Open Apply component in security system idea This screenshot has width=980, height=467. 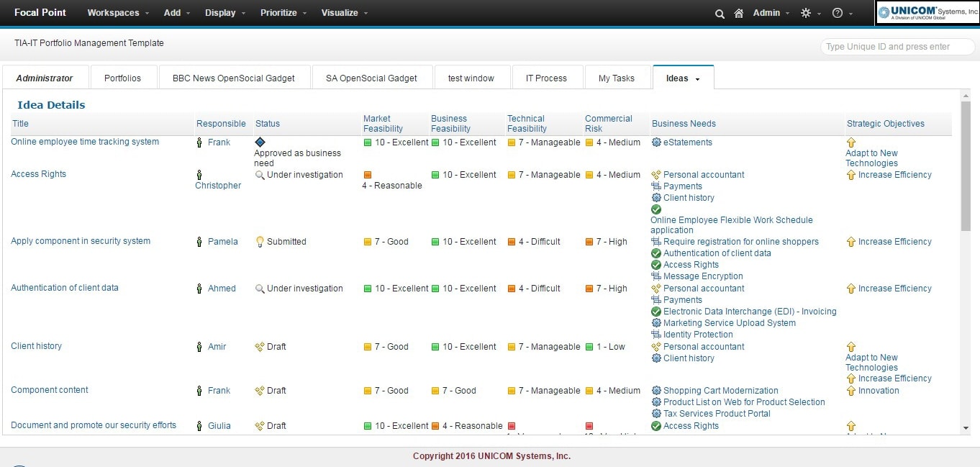point(81,241)
